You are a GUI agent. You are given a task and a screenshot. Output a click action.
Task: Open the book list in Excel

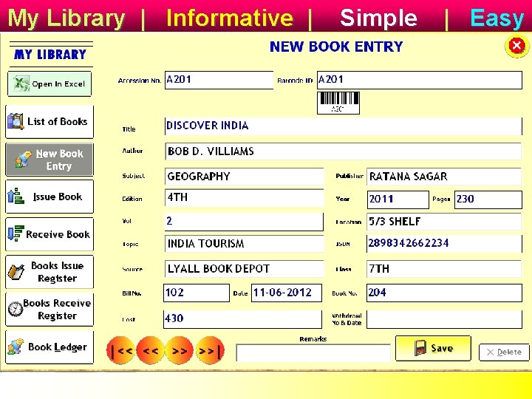tap(50, 83)
